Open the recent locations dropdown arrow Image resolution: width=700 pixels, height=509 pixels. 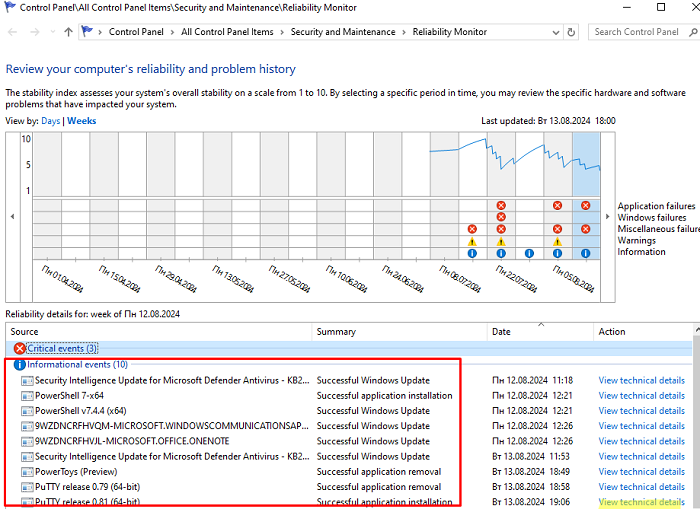53,32
